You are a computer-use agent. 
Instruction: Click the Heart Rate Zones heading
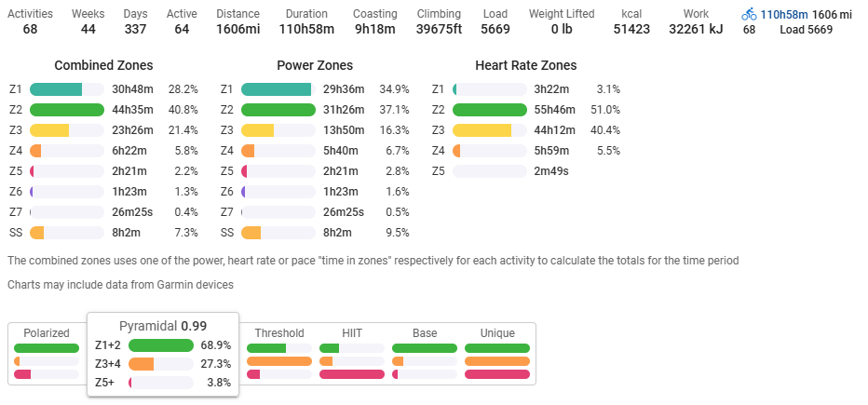pos(525,65)
